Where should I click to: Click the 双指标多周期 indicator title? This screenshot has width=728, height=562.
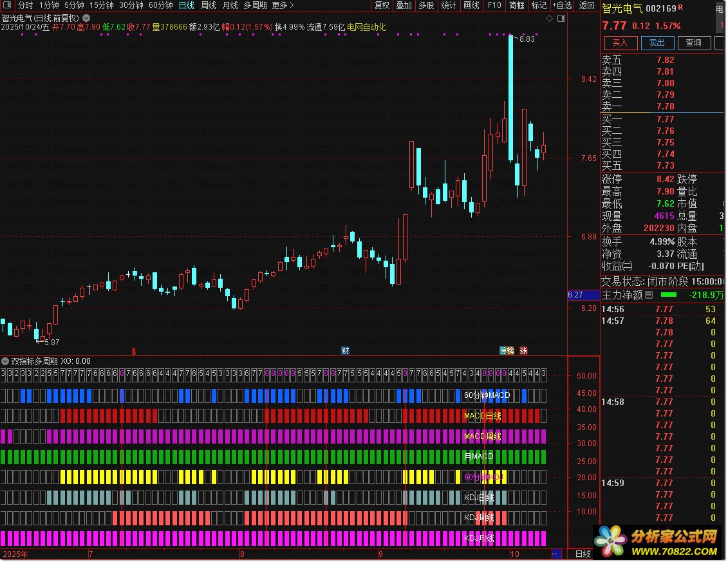point(34,361)
